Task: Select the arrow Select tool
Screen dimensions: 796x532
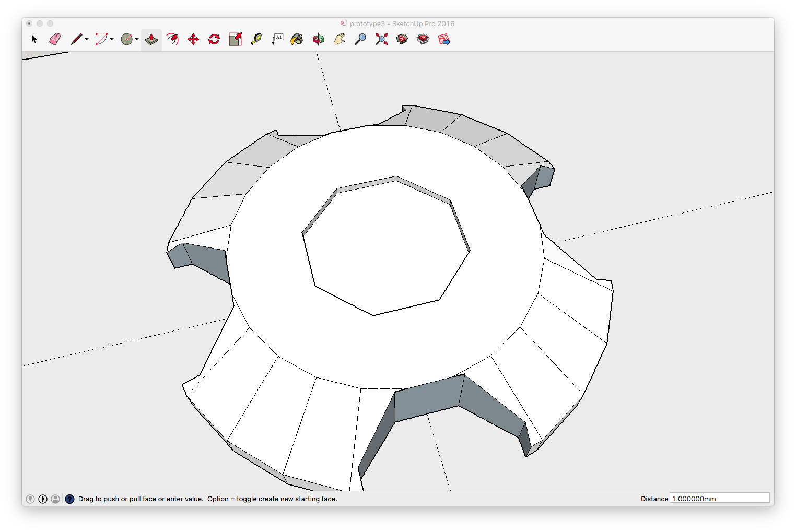Action: point(34,39)
